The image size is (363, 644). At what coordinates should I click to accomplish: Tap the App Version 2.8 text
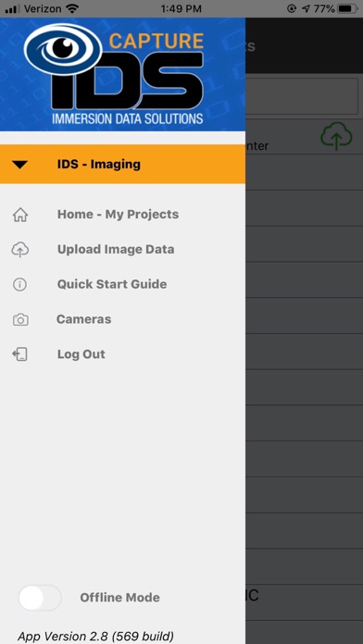[x=95, y=637]
